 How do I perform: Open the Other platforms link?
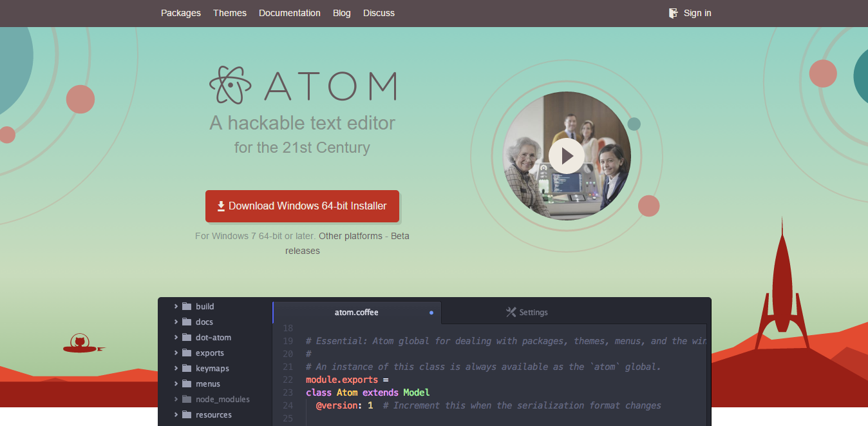click(350, 236)
